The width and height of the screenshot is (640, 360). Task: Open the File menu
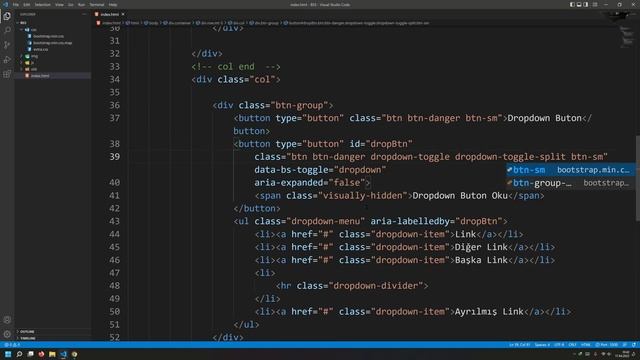(x=16, y=4)
